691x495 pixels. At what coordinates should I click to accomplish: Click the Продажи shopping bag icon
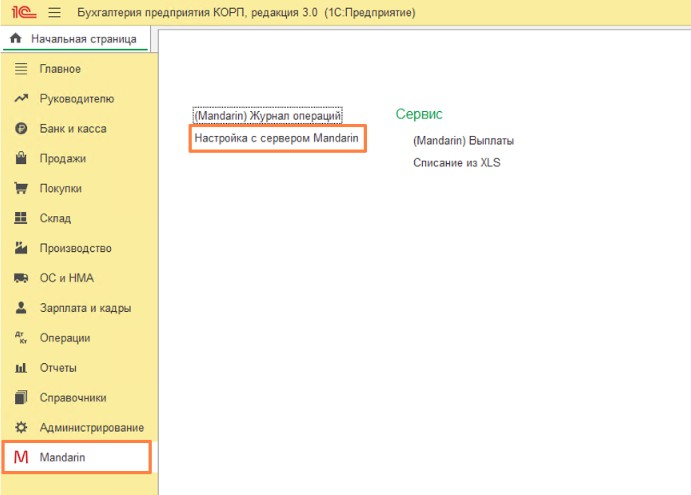point(21,158)
